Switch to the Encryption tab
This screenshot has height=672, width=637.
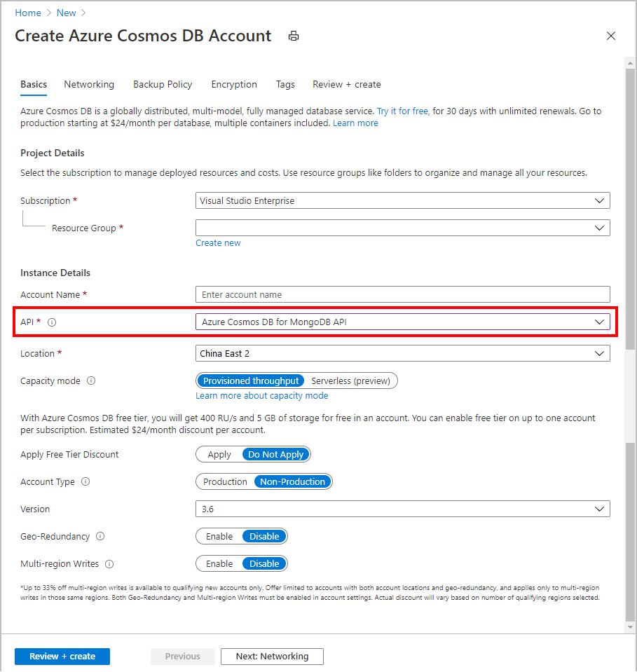[234, 84]
